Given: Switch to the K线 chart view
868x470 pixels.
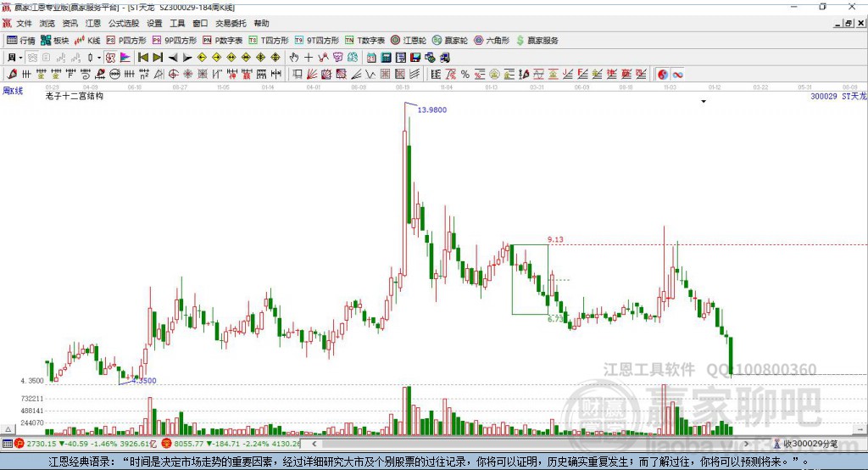Looking at the screenshot, I should coord(87,41).
